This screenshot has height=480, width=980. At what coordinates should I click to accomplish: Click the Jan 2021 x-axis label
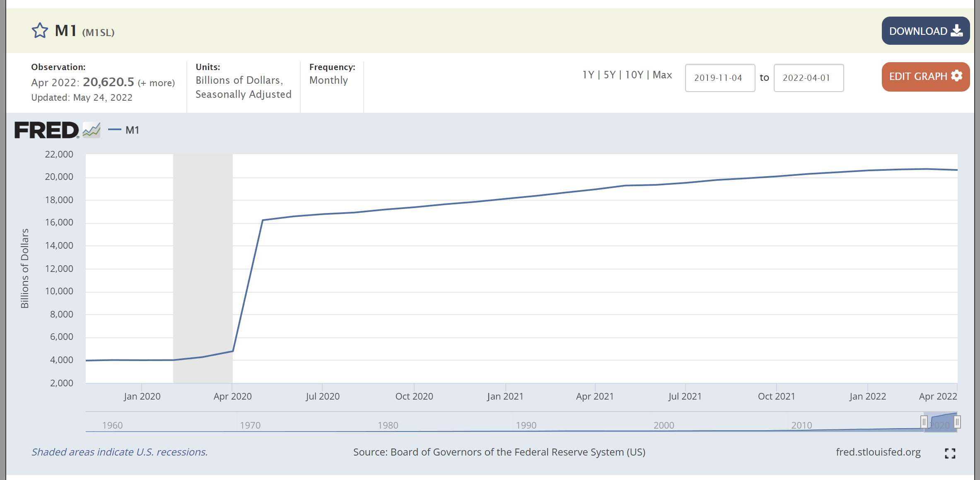tap(505, 396)
